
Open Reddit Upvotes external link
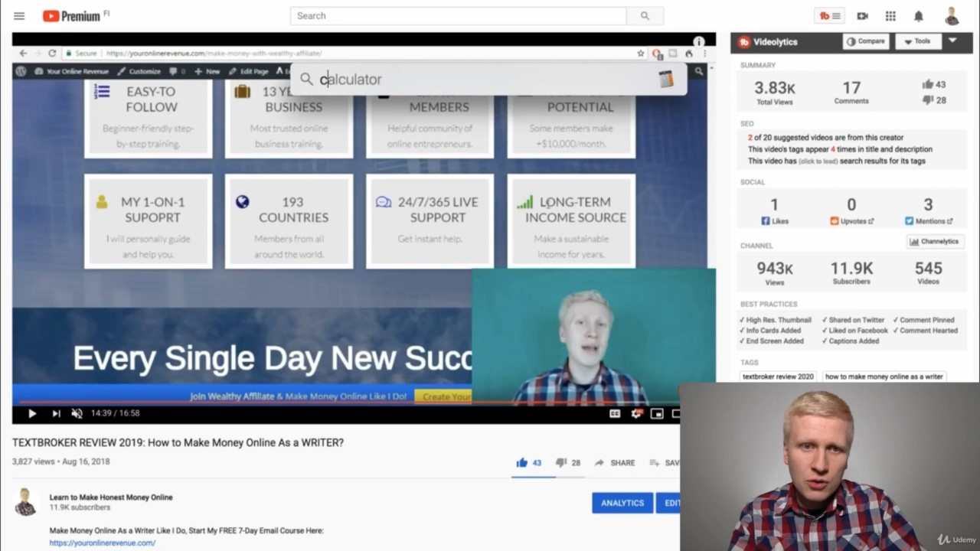[851, 221]
